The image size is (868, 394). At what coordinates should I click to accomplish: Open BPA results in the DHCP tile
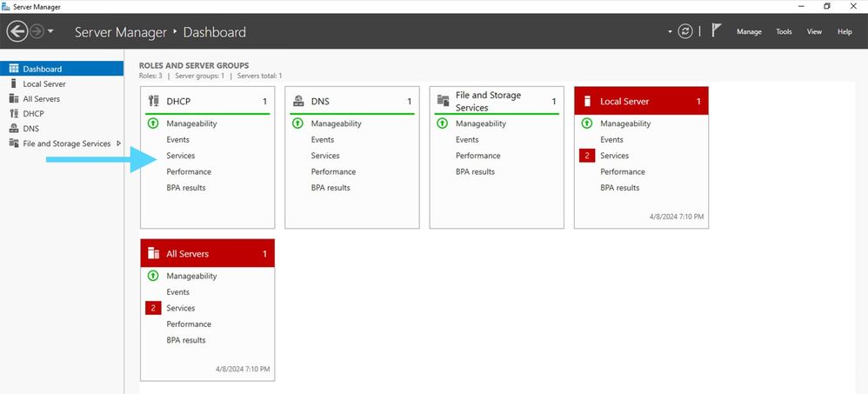click(x=186, y=188)
